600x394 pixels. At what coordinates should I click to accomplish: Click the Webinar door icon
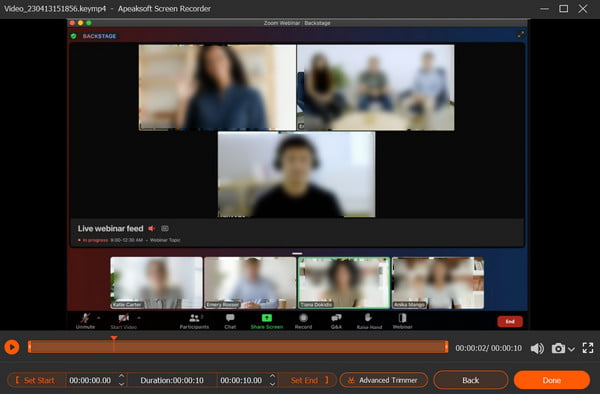click(x=402, y=318)
